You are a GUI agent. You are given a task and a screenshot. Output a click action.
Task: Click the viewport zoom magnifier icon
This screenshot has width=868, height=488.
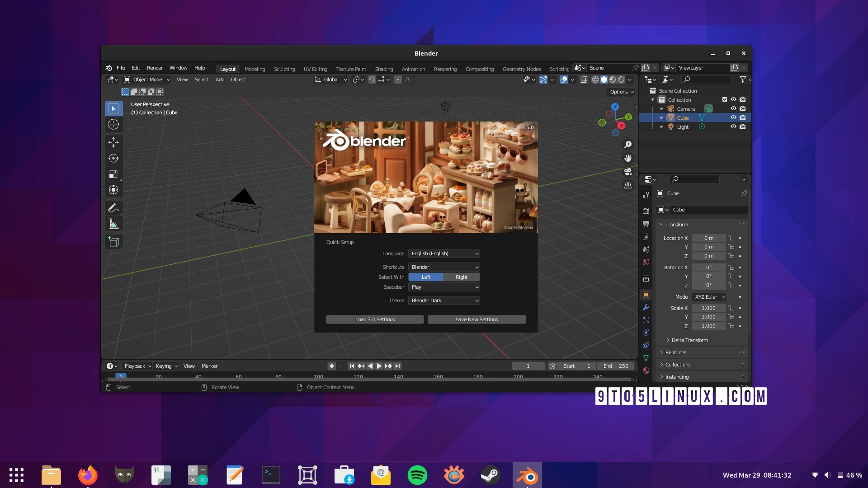coord(628,144)
